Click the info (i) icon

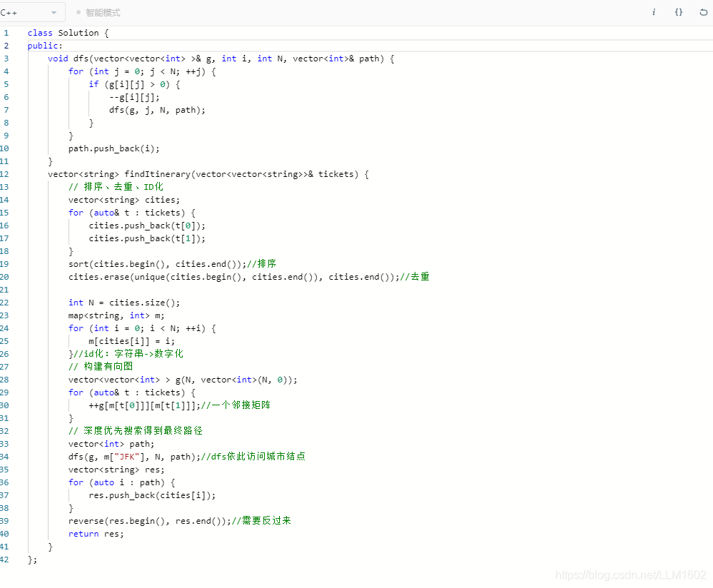click(x=654, y=12)
